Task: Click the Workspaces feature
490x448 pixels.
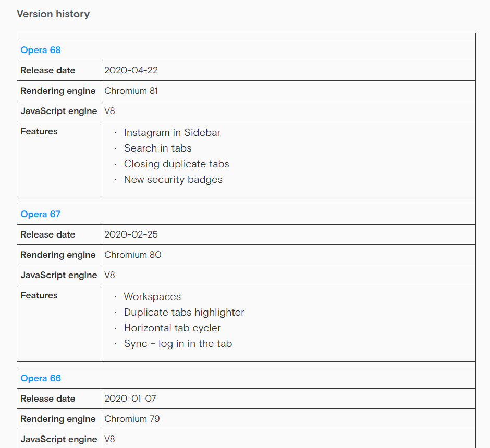Action: tap(152, 296)
